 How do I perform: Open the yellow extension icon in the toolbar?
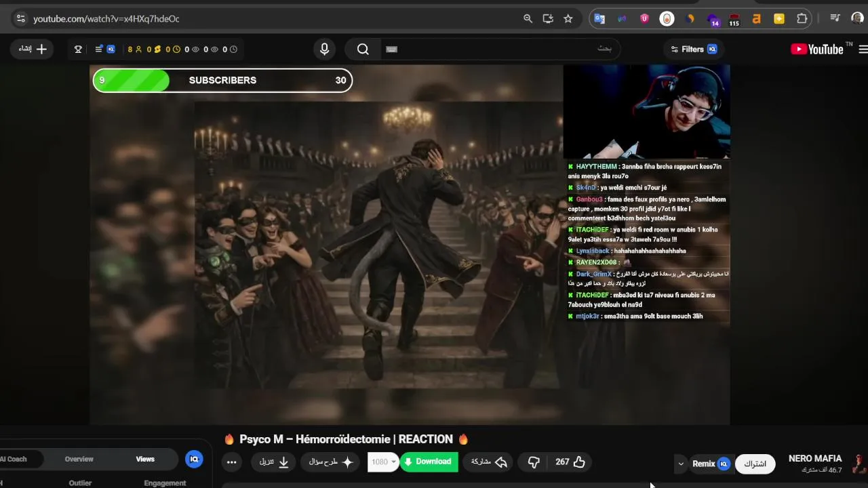pos(779,19)
